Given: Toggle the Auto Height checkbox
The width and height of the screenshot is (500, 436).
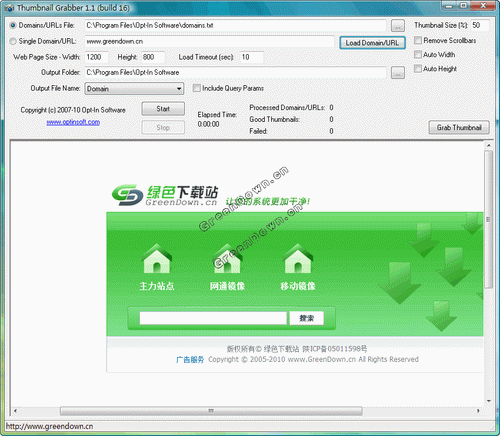Looking at the screenshot, I should coord(418,69).
